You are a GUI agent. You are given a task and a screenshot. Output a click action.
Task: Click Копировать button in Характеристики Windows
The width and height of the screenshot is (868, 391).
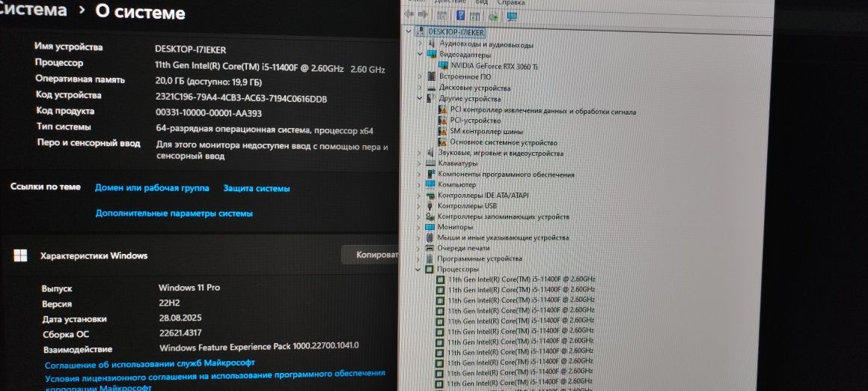coord(370,255)
